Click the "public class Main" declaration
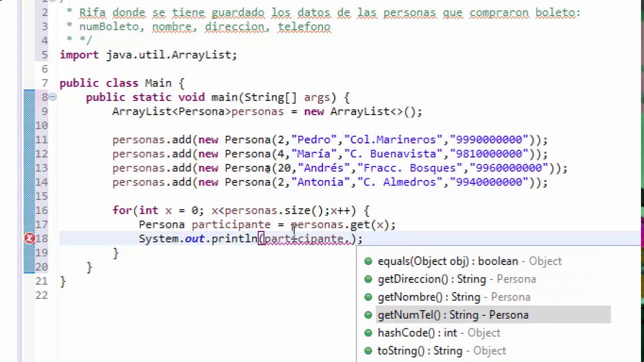 click(x=122, y=83)
